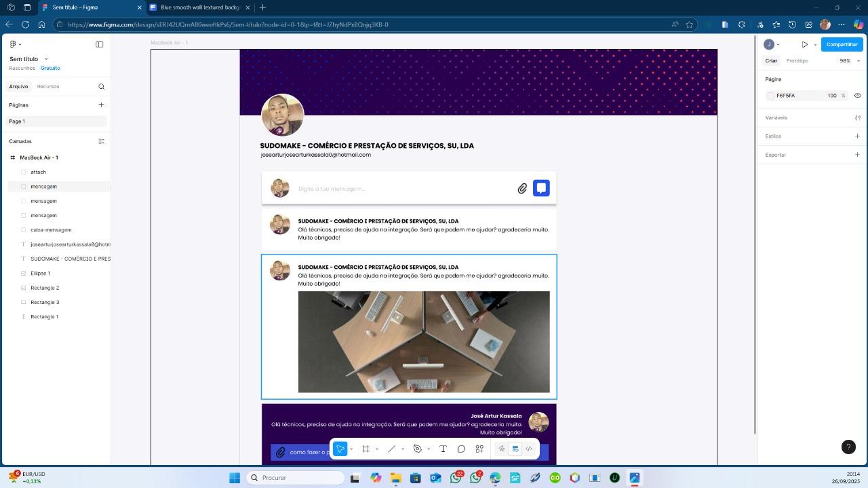Toggle page background visibility eye icon
This screenshot has width=868, height=488.
pyautogui.click(x=857, y=96)
